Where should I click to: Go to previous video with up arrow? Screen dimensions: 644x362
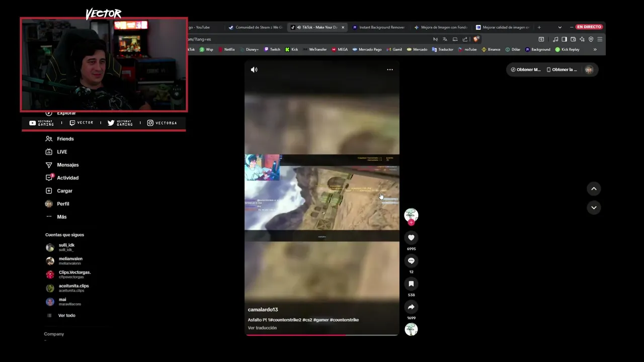coord(594,189)
